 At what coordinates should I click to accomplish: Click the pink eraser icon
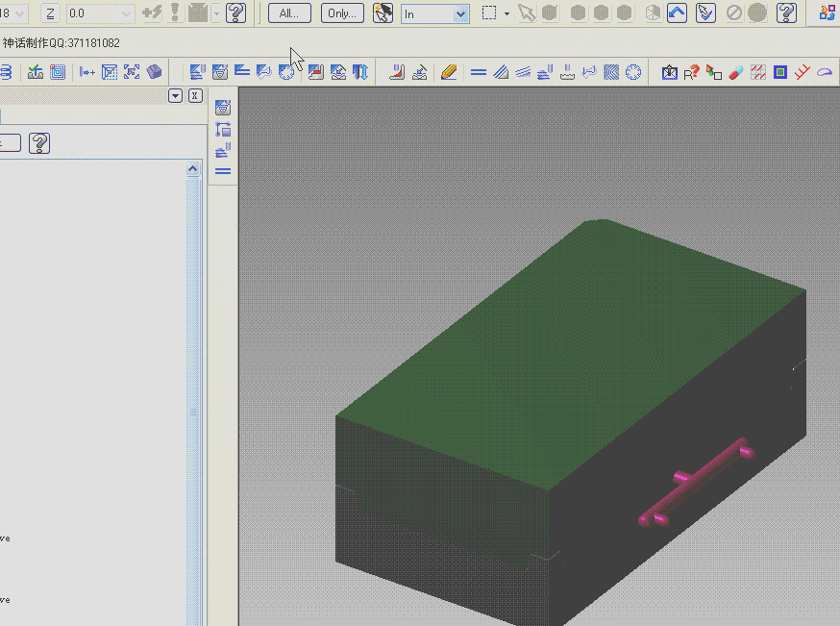(x=736, y=72)
